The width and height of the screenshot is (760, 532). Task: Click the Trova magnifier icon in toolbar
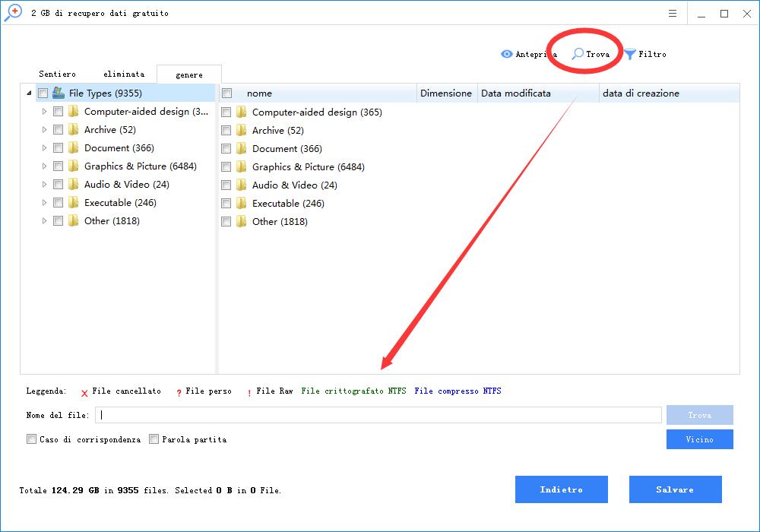point(578,54)
